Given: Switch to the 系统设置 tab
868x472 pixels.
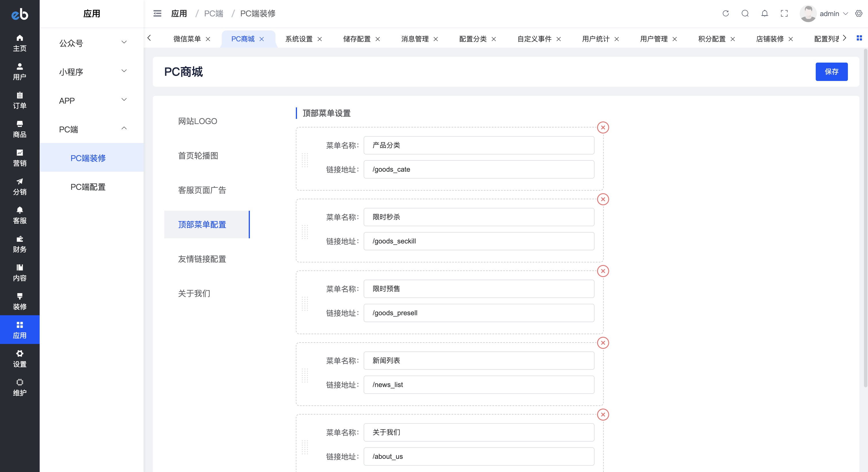Looking at the screenshot, I should tap(299, 39).
